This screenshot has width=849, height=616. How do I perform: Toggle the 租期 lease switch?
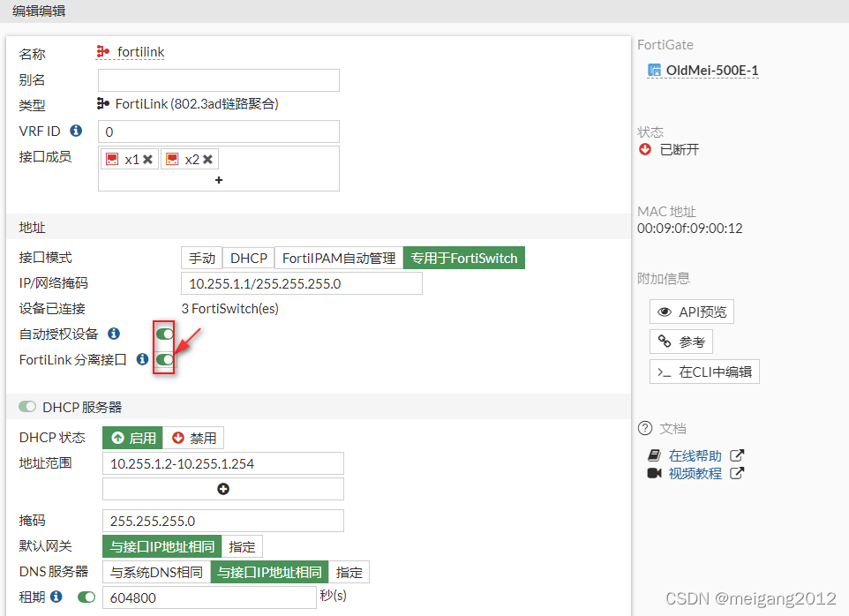(x=86, y=597)
